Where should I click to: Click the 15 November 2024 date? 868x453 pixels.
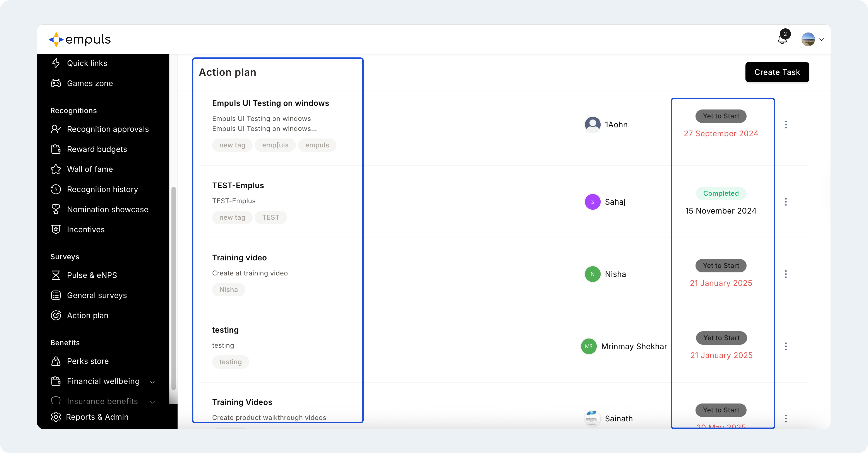pos(721,211)
